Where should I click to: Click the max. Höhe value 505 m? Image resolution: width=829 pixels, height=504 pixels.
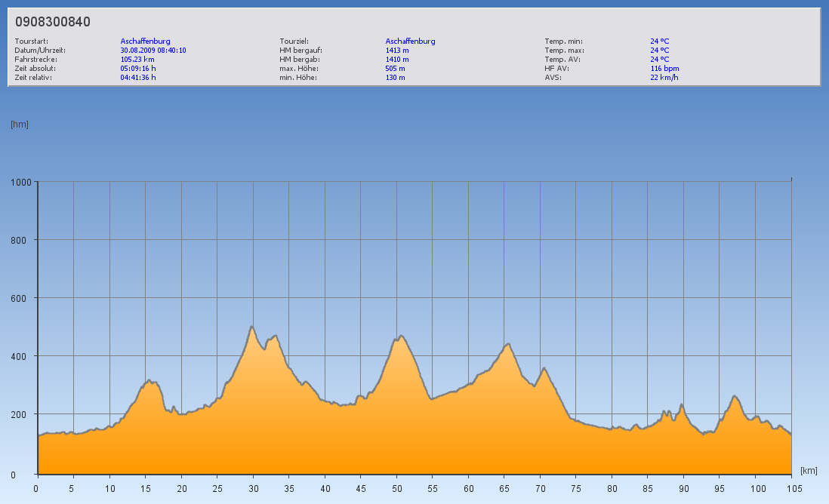(396, 69)
